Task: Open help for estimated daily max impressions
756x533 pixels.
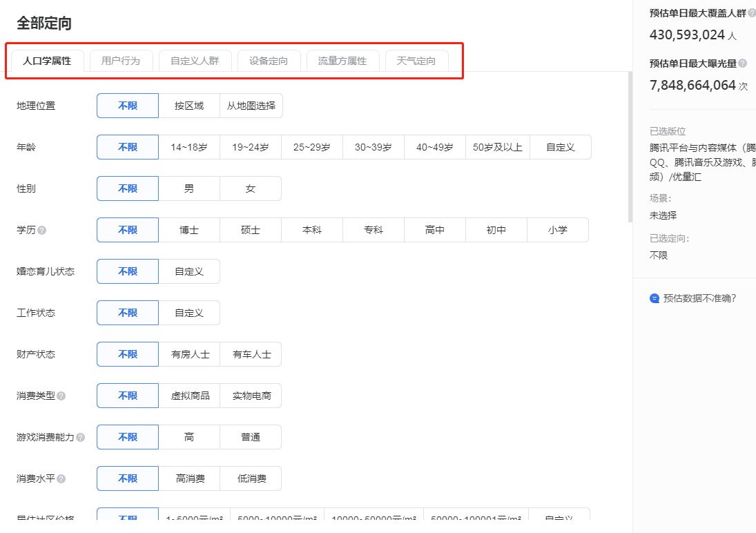Action: (x=744, y=62)
